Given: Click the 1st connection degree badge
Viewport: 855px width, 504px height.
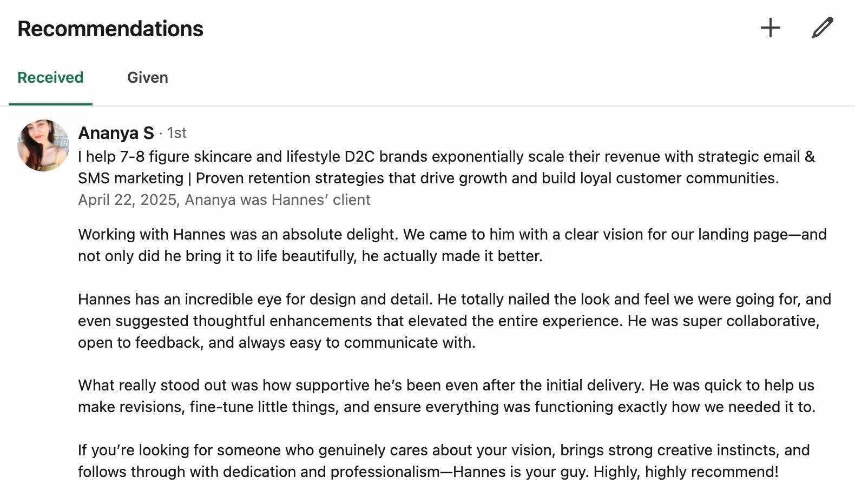Looking at the screenshot, I should [x=176, y=133].
